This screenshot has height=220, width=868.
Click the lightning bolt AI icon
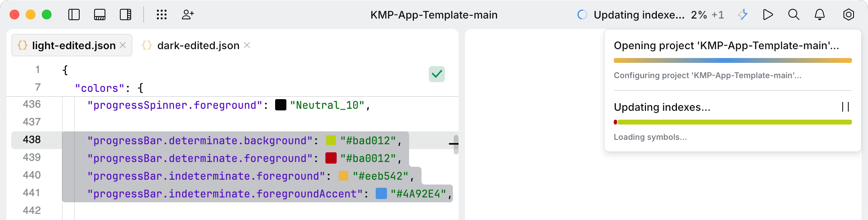pos(743,15)
